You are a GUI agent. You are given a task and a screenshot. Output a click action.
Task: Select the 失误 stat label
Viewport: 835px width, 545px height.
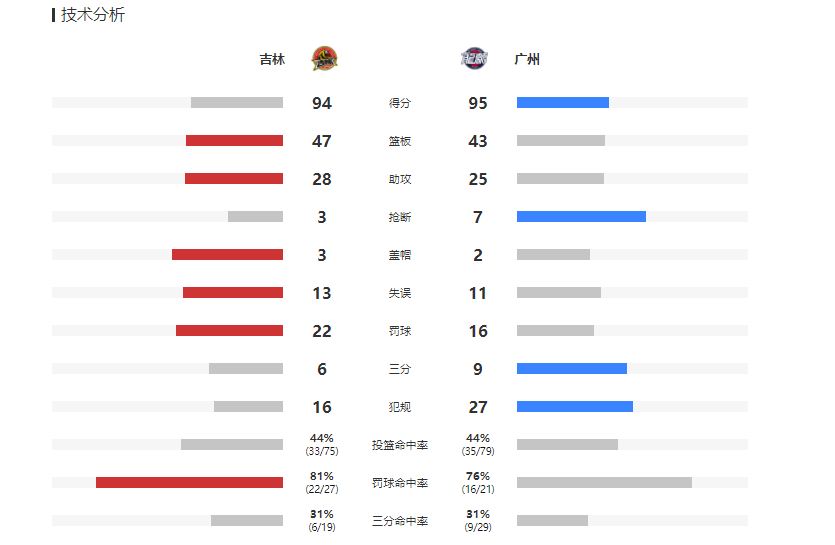point(399,293)
